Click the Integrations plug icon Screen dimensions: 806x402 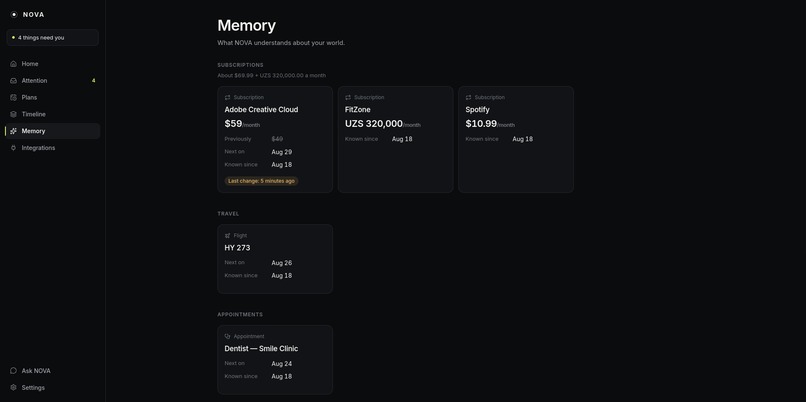coord(13,148)
